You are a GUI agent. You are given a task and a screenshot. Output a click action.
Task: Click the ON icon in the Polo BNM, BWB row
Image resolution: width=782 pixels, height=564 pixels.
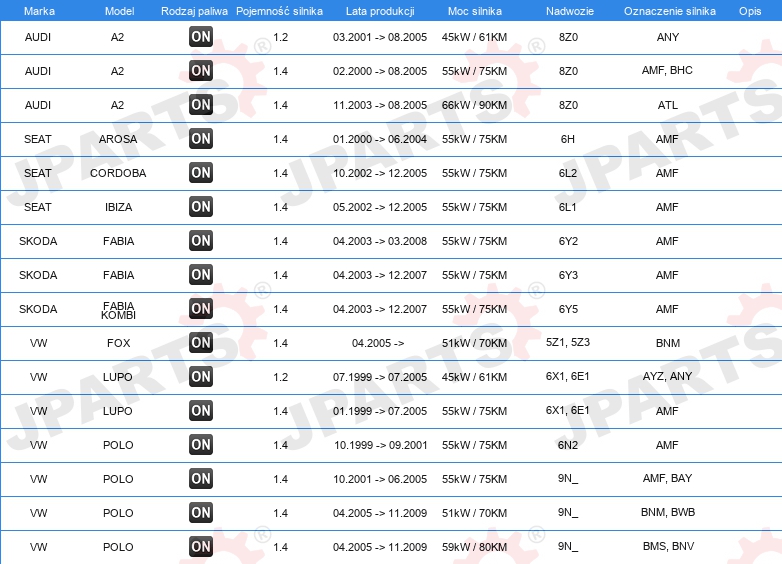[x=201, y=512]
